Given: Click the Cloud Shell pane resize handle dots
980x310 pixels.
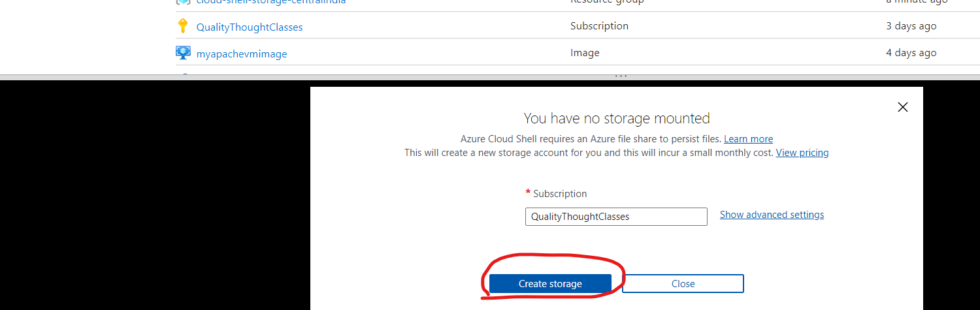Looking at the screenshot, I should click(x=621, y=76).
